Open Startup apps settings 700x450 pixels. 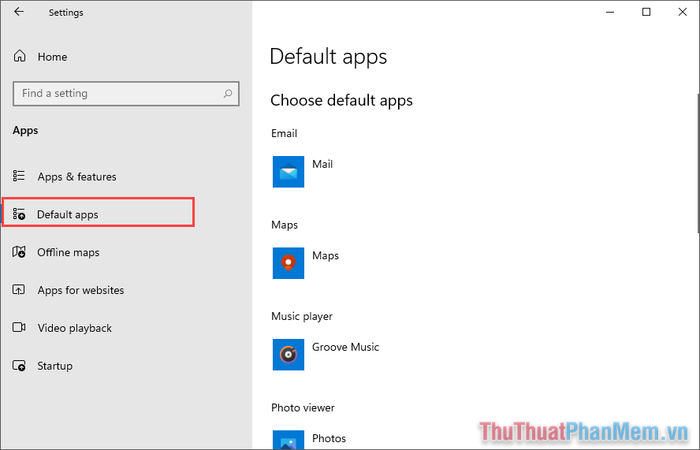tap(54, 366)
